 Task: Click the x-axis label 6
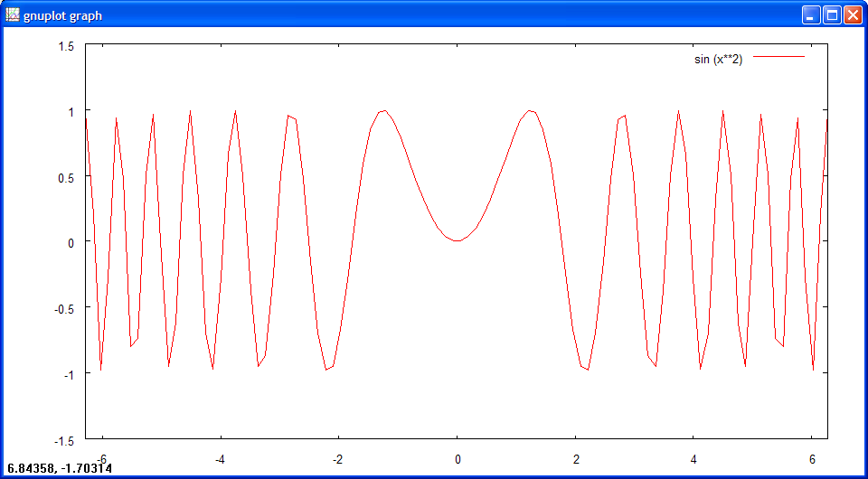[x=812, y=458]
